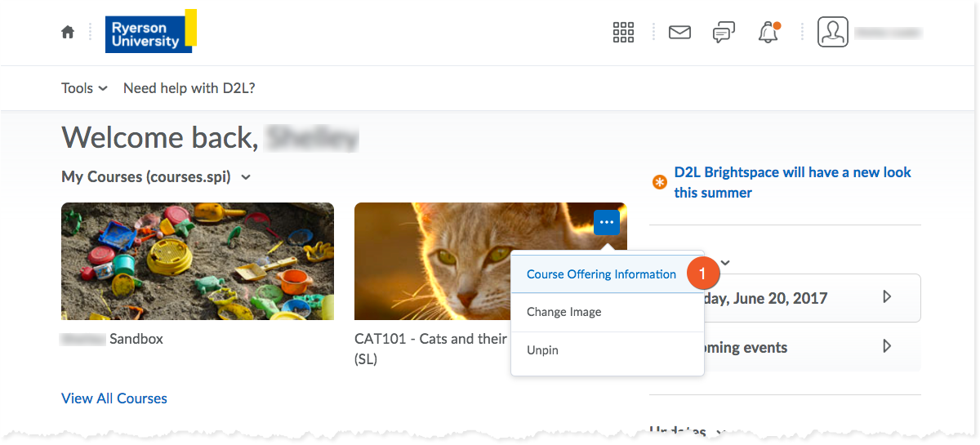Expand the upcoming events arrow

[x=887, y=346]
